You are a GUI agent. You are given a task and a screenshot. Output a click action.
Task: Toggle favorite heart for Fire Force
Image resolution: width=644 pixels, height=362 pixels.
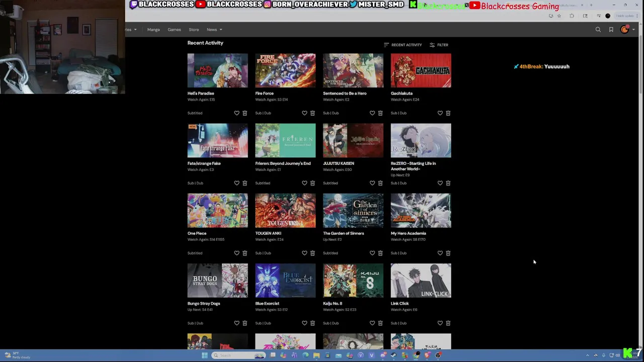(304, 113)
